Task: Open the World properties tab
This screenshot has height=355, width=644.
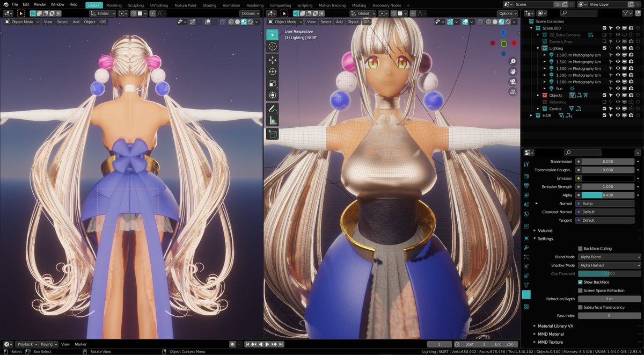Action: (526, 214)
